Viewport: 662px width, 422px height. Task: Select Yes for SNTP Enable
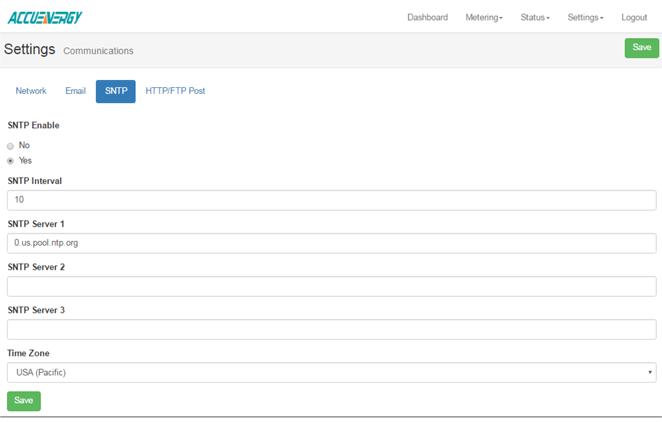11,161
